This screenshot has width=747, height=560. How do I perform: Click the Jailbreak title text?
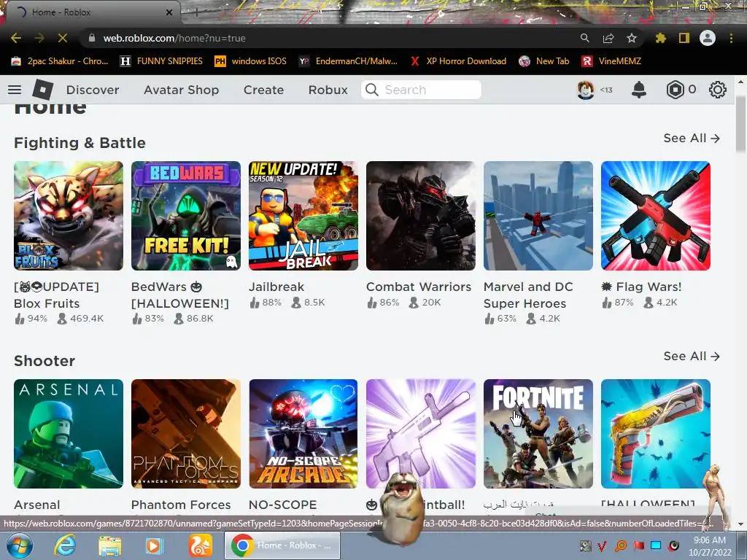pos(276,287)
